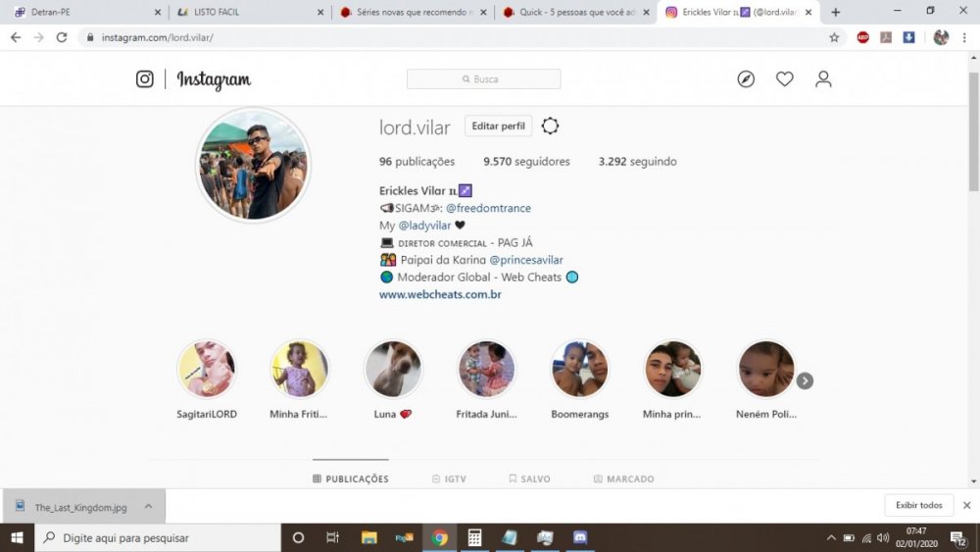This screenshot has width=980, height=552.
Task: Open the ABP adblock extension icon
Action: pyautogui.click(x=863, y=37)
